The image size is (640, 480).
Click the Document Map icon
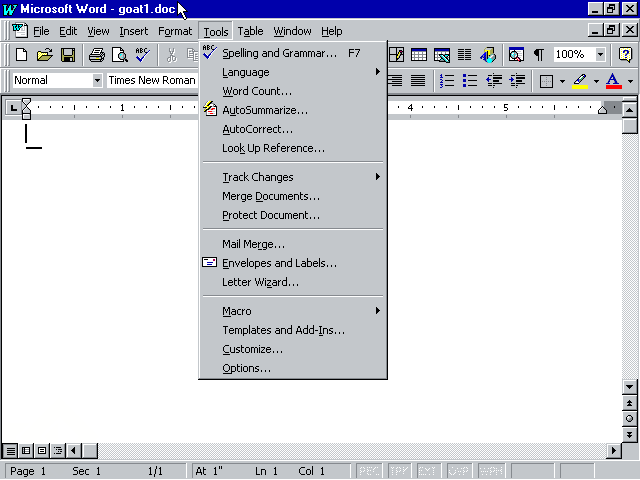click(516, 54)
